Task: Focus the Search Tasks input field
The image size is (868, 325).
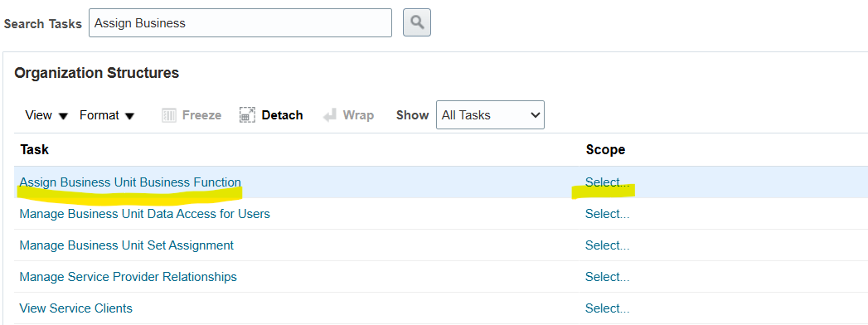Action: (x=240, y=22)
